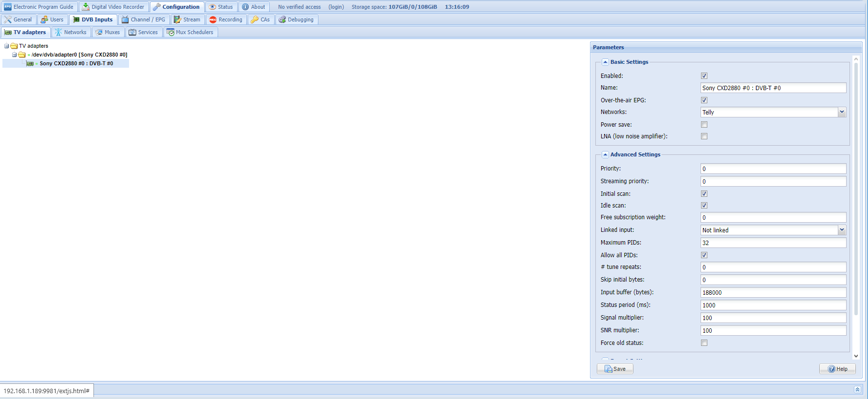Click the Recording red REC icon
The height and width of the screenshot is (399, 868).
[x=213, y=19]
